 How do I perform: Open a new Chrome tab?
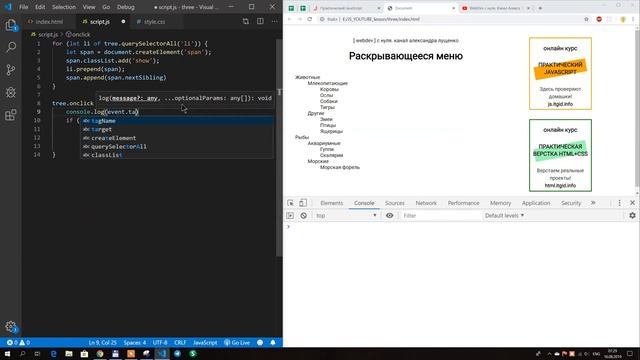click(x=540, y=8)
